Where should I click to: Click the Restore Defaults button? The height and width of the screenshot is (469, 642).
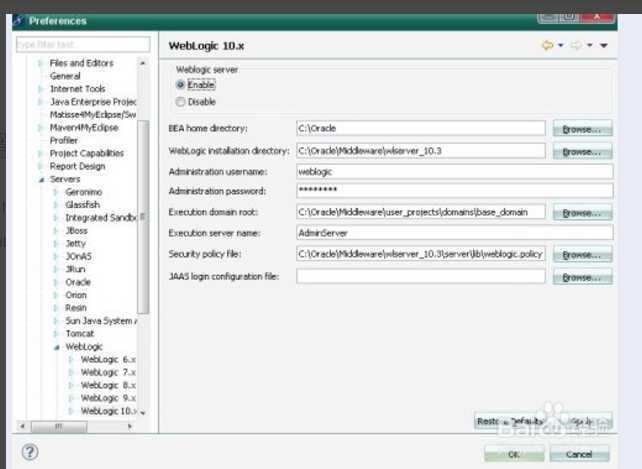pos(510,421)
